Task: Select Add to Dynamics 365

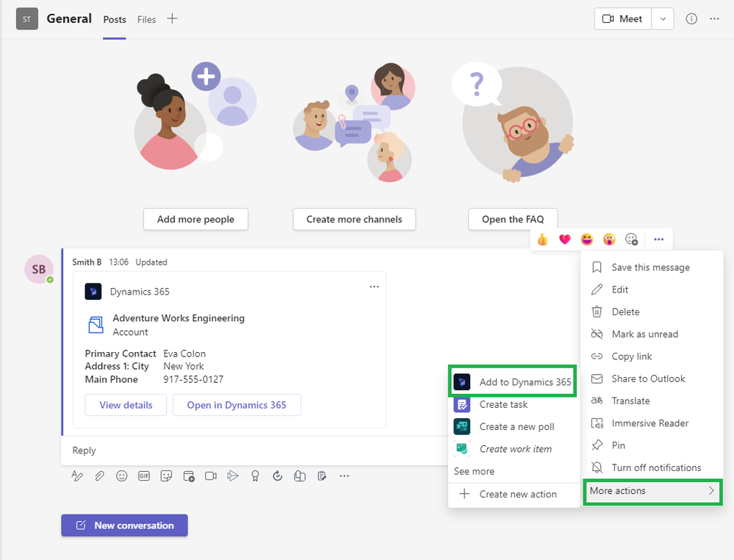Action: coord(513,382)
